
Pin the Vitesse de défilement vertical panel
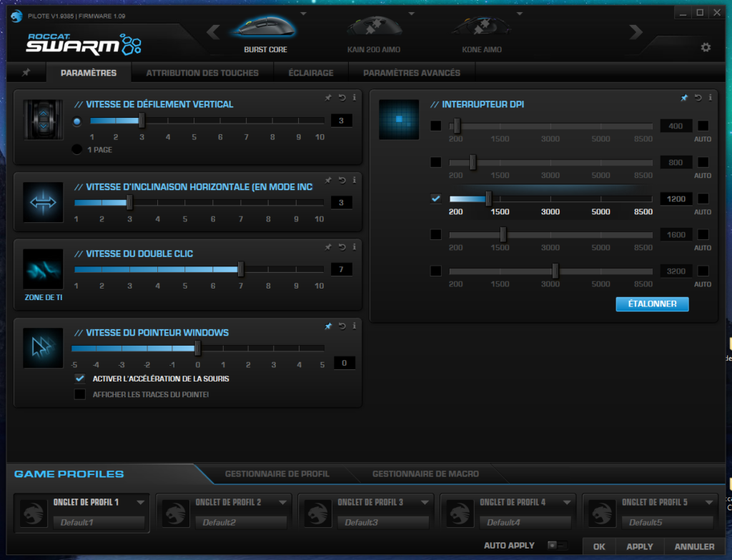coord(328,98)
